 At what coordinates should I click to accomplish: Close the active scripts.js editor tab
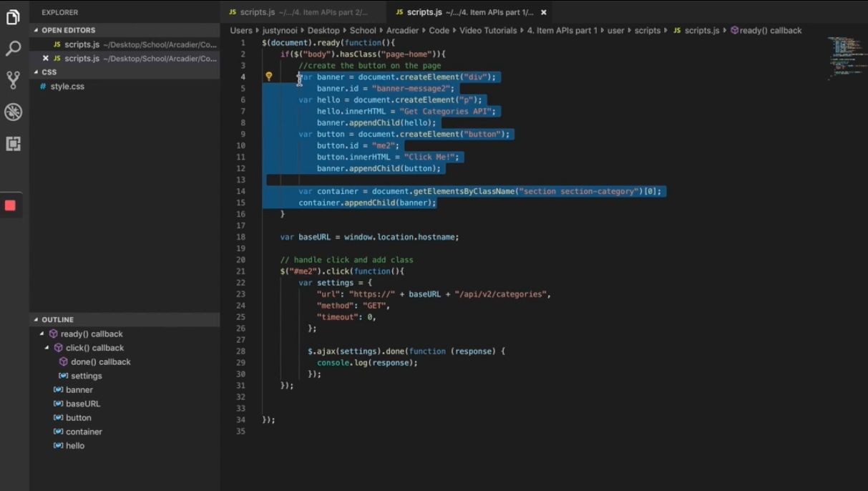(x=544, y=12)
